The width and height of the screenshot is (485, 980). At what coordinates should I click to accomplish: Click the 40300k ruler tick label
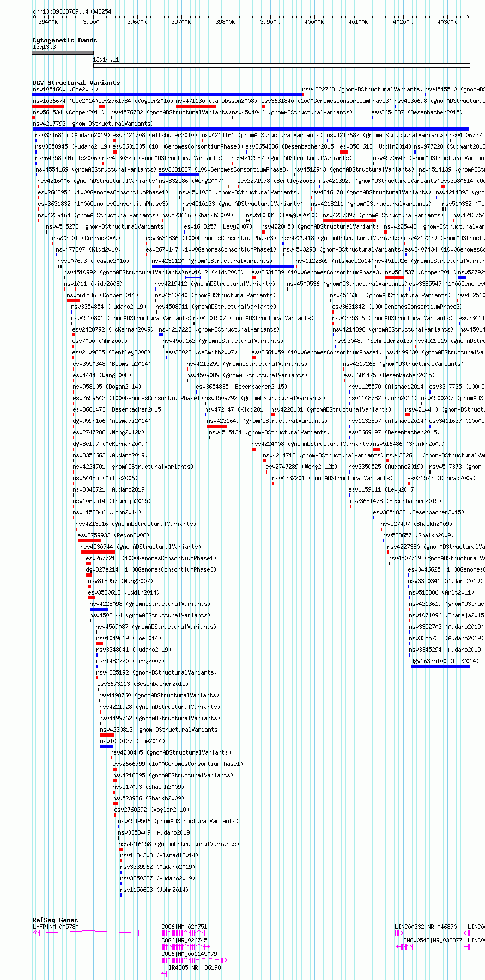pyautogui.click(x=447, y=22)
